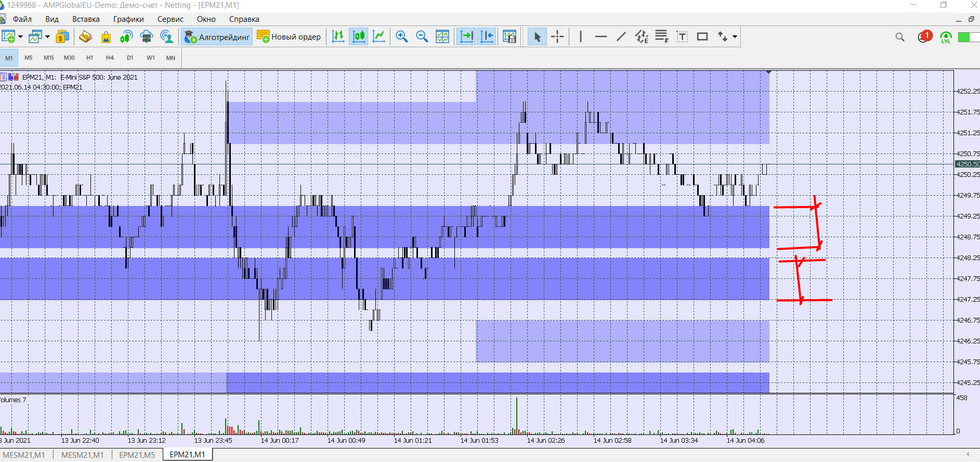
Task: Open the VPS cloud server icon
Action: [x=147, y=36]
